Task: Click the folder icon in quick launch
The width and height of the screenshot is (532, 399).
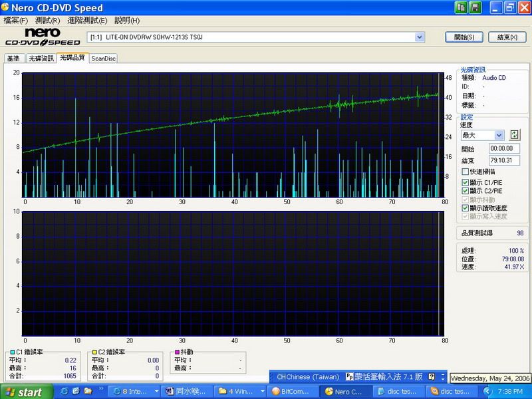Action: click(x=88, y=391)
